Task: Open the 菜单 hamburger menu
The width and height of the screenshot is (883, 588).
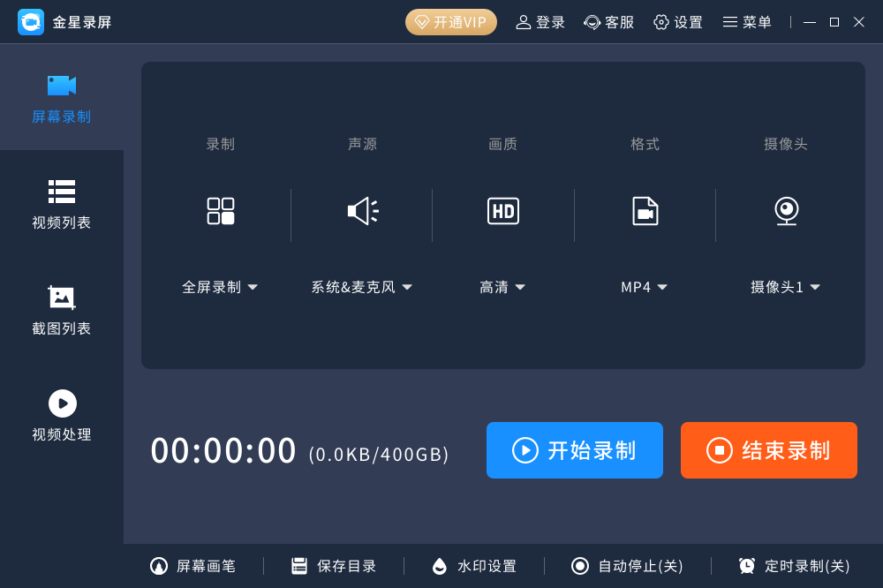Action: tap(747, 22)
